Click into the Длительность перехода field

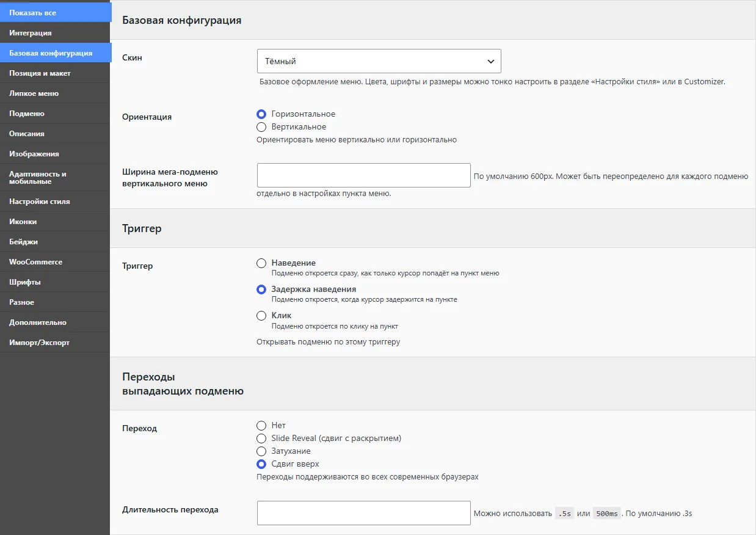coord(364,513)
